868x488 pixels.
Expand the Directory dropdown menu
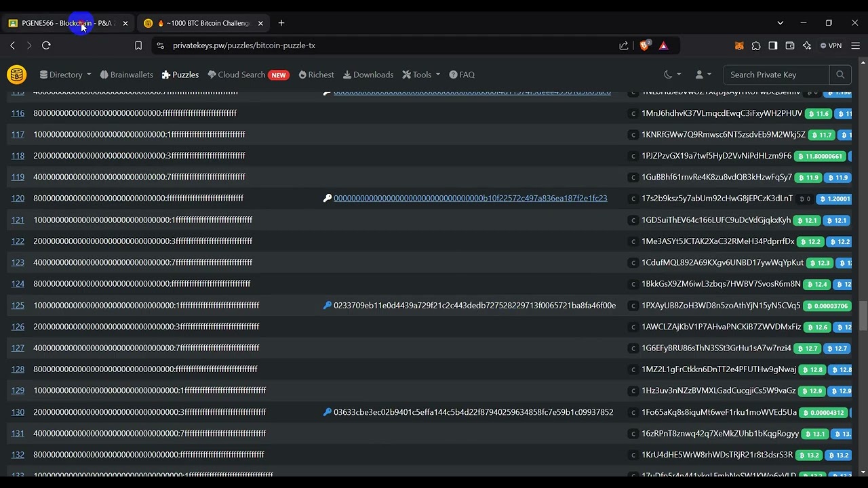[x=65, y=75]
